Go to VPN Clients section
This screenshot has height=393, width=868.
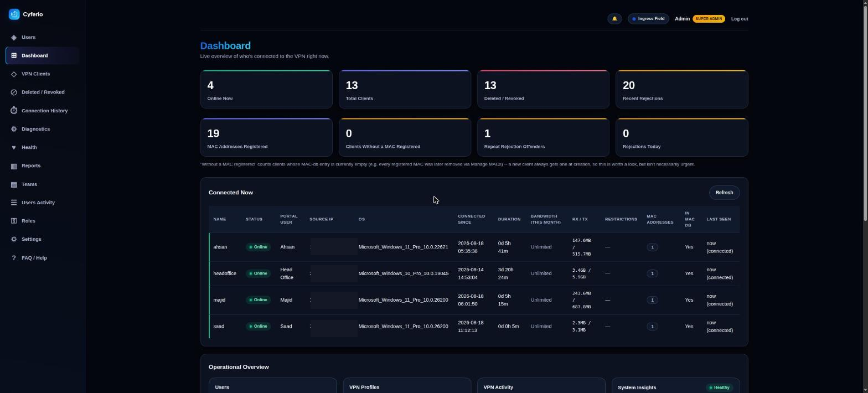click(42, 74)
